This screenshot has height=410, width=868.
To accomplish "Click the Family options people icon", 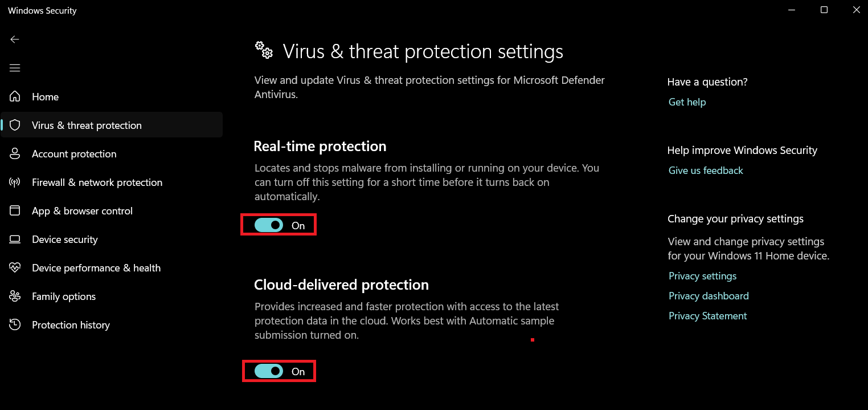I will coord(15,297).
